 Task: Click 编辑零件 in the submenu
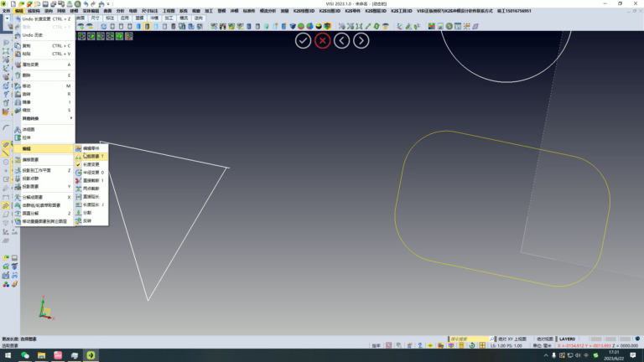coord(91,148)
